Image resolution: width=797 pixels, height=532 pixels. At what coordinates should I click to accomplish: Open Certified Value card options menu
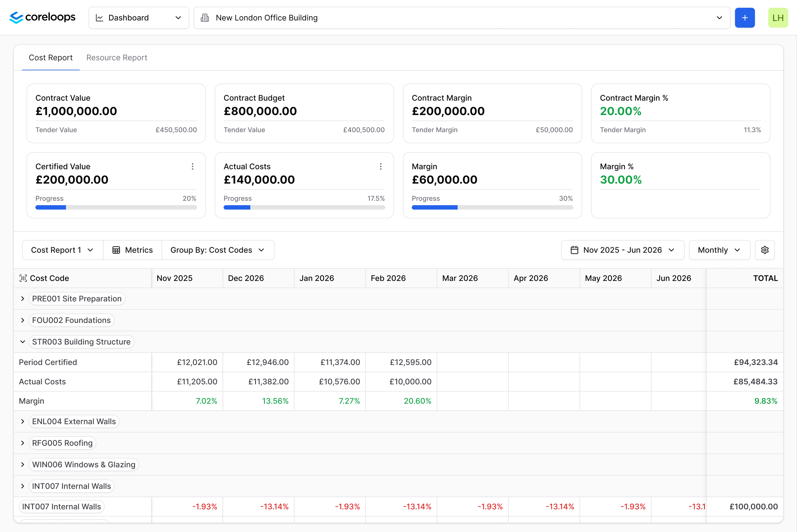click(193, 166)
